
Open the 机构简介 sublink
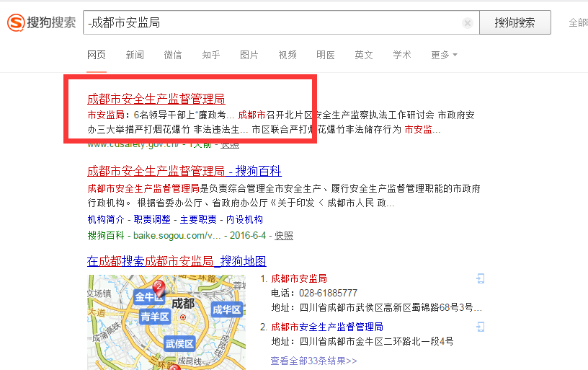tap(106, 219)
